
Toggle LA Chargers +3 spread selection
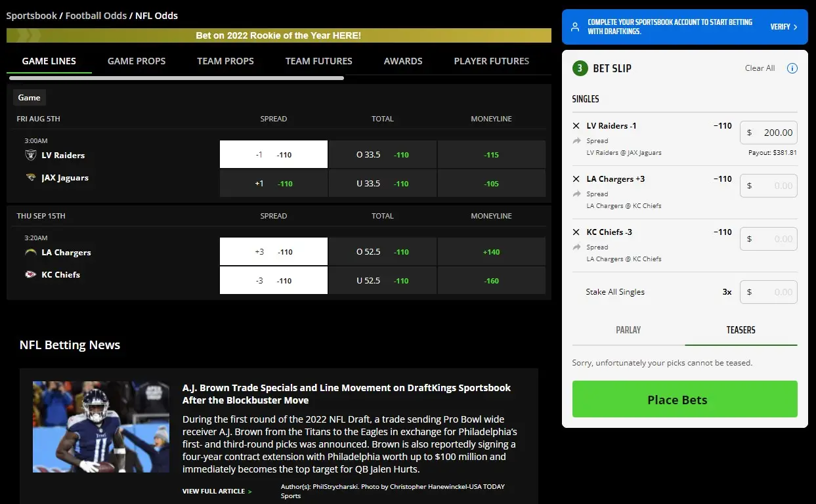coord(274,252)
